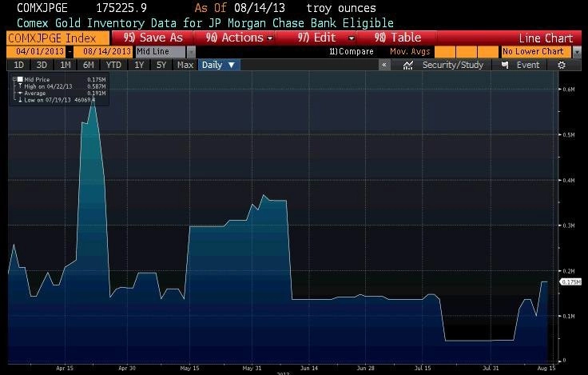Image resolution: width=588 pixels, height=375 pixels.
Task: Open the No Lower Chart dropdown
Action: coord(577,52)
